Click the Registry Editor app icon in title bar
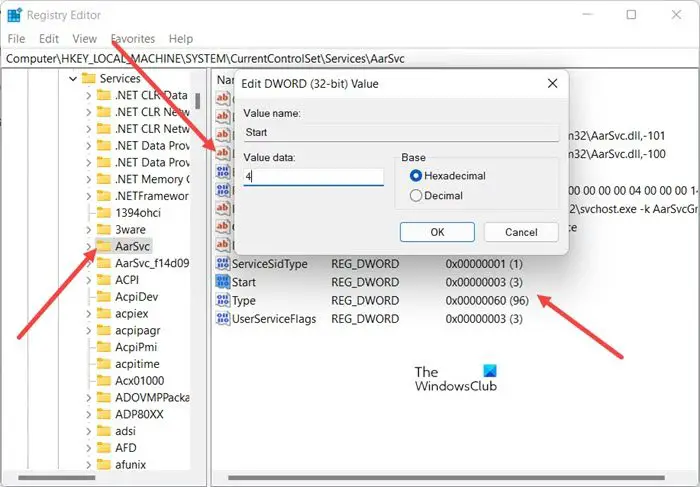 coord(14,15)
